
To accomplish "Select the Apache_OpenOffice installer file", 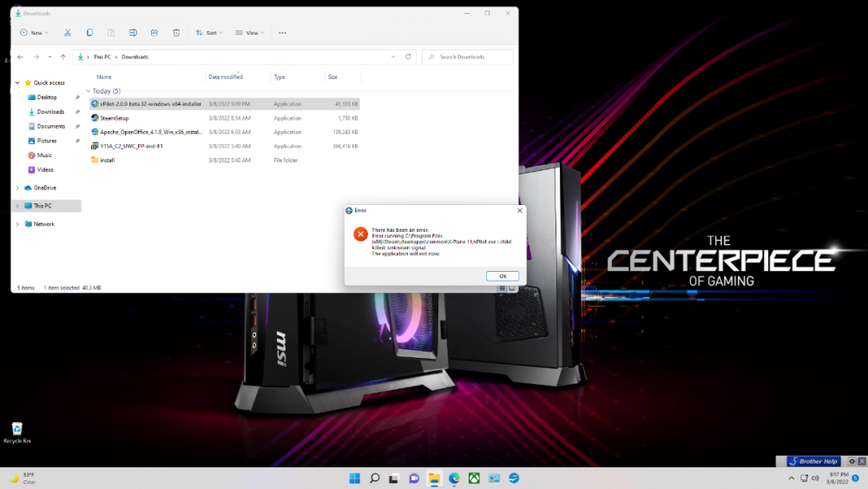I will tap(224, 132).
